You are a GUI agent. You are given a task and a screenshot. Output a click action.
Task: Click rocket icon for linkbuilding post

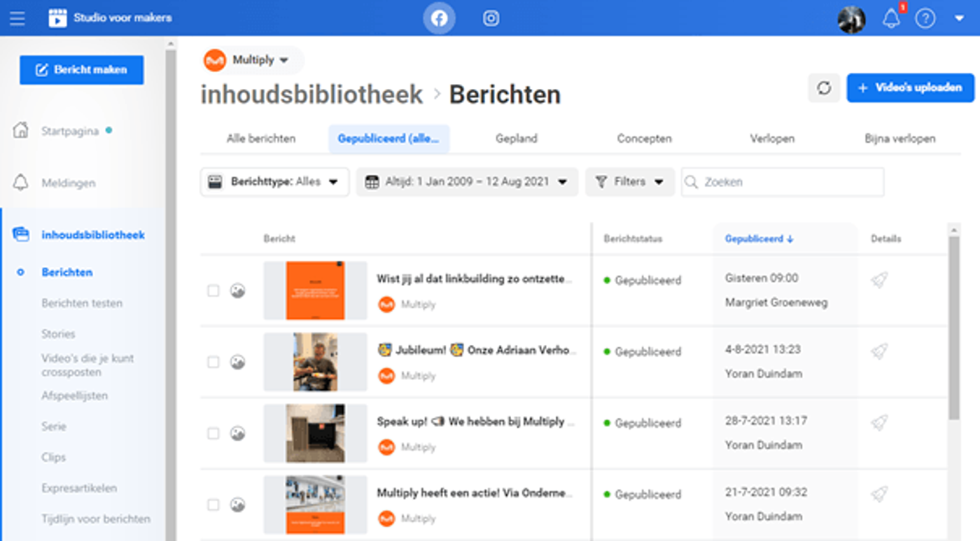879,281
